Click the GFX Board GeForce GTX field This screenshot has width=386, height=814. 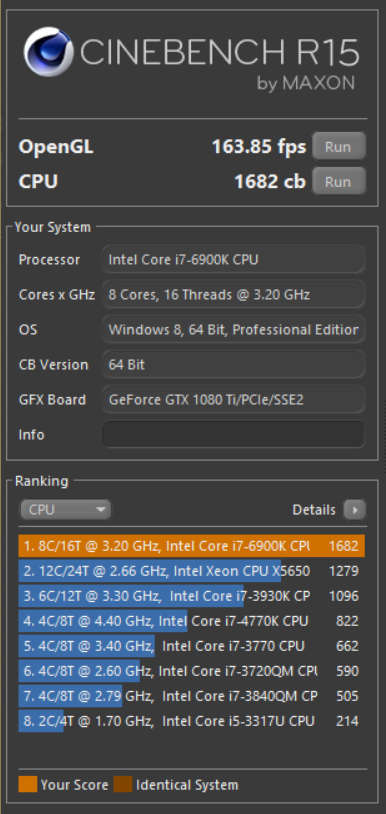pos(233,400)
